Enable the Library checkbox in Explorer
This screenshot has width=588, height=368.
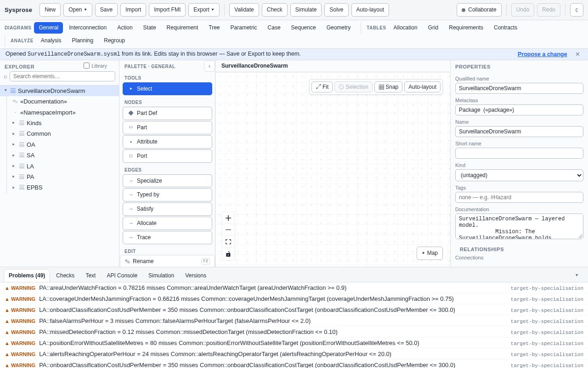(x=87, y=66)
